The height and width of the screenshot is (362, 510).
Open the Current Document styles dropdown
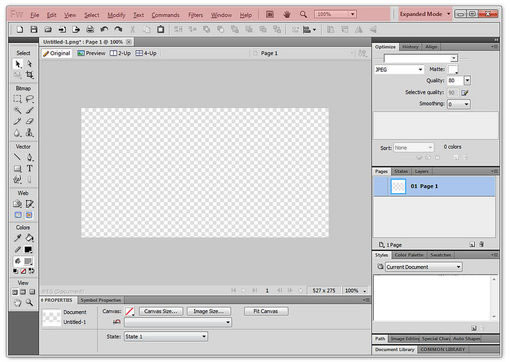424,267
